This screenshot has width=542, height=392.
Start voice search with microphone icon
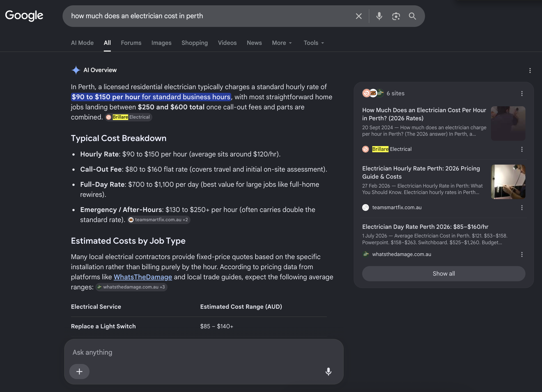379,16
